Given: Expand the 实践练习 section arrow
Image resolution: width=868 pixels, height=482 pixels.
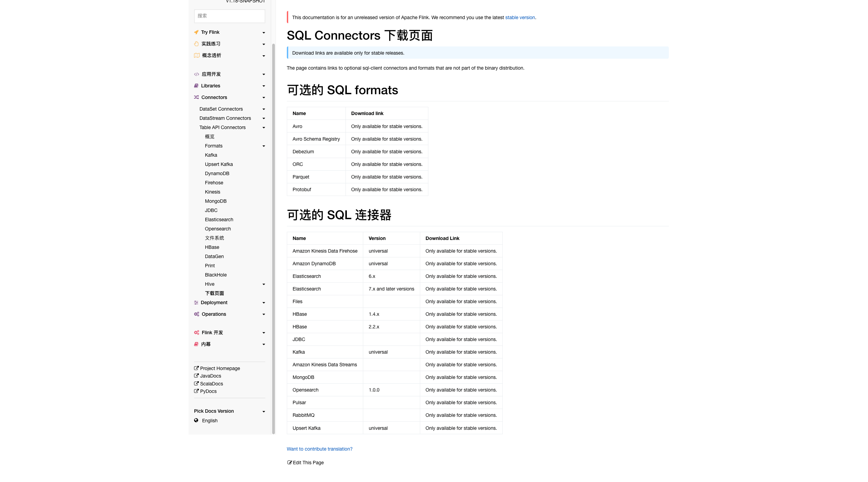Looking at the screenshot, I should point(264,44).
